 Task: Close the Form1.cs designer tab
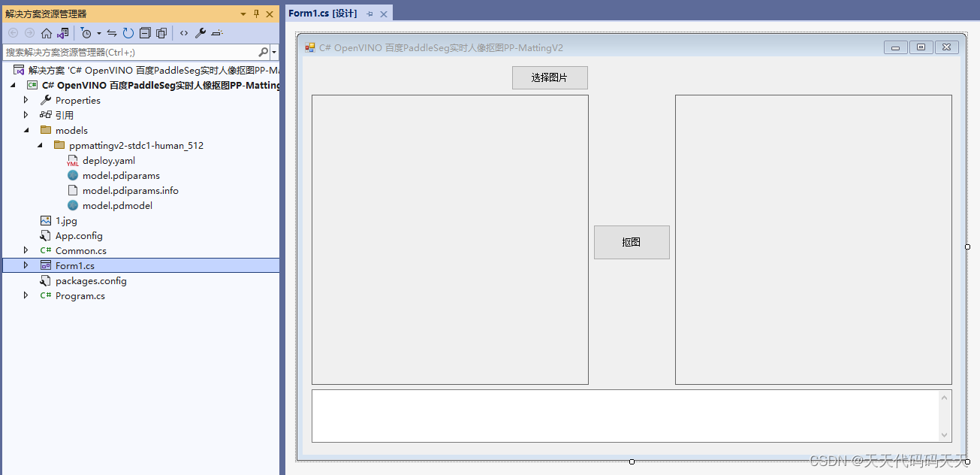[x=384, y=14]
